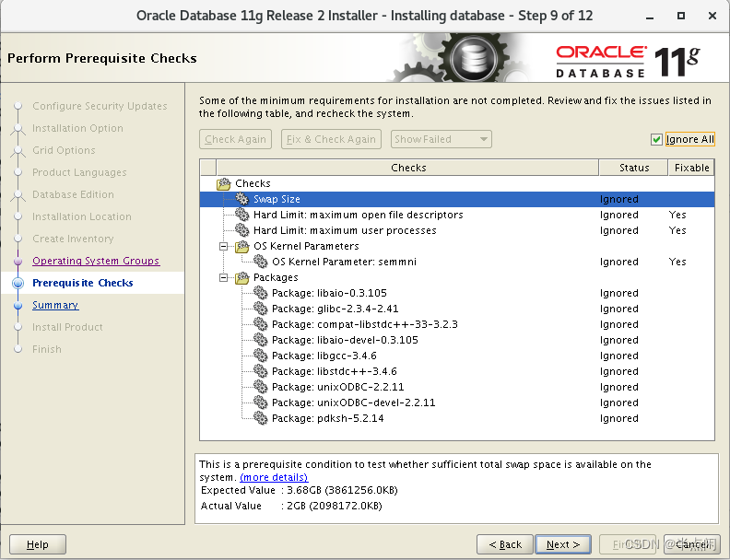Go Back to previous step
The image size is (730, 560).
505,544
